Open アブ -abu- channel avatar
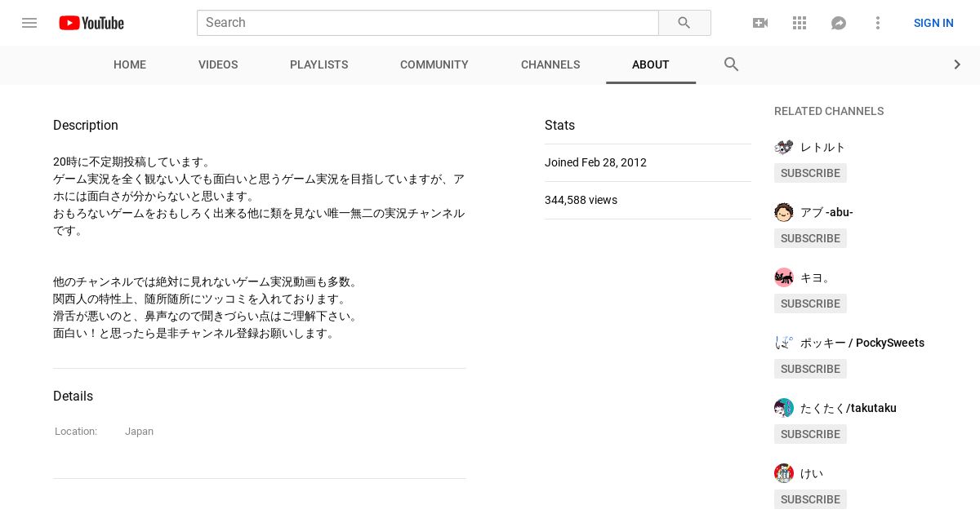980x514 pixels. [x=784, y=212]
